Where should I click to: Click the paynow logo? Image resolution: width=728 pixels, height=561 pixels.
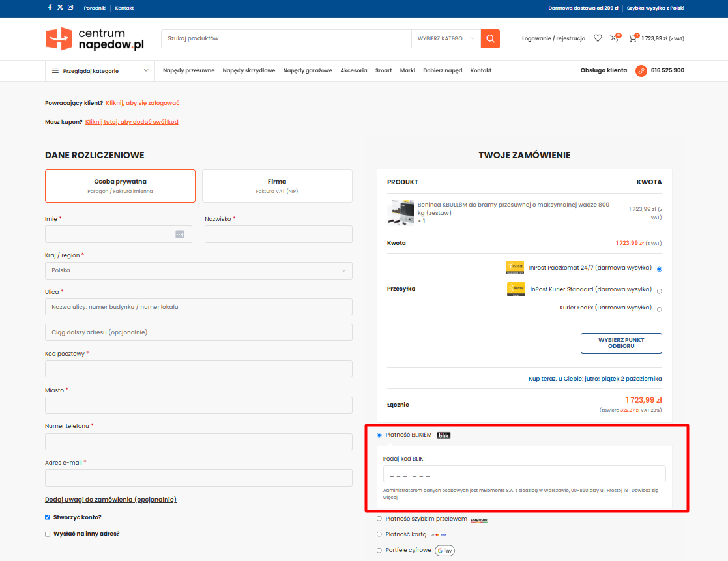478,519
